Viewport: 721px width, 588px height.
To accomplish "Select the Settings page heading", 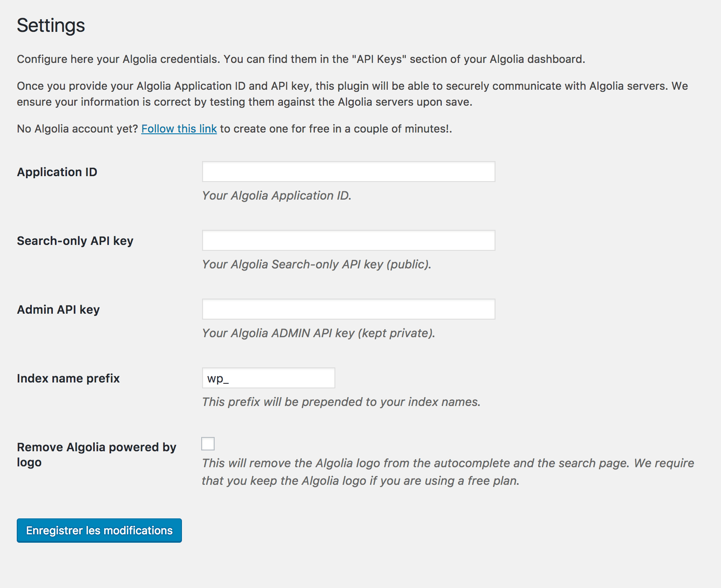I will click(51, 25).
